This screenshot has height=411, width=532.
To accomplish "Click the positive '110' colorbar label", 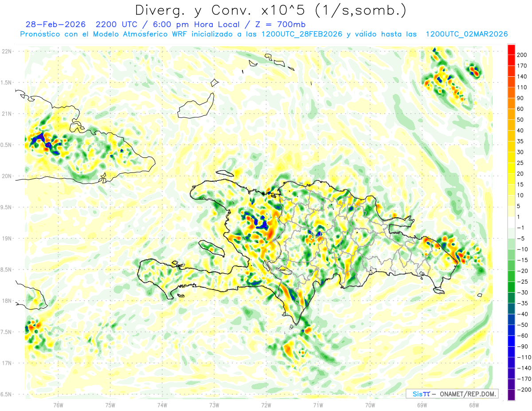I will coord(522,87).
